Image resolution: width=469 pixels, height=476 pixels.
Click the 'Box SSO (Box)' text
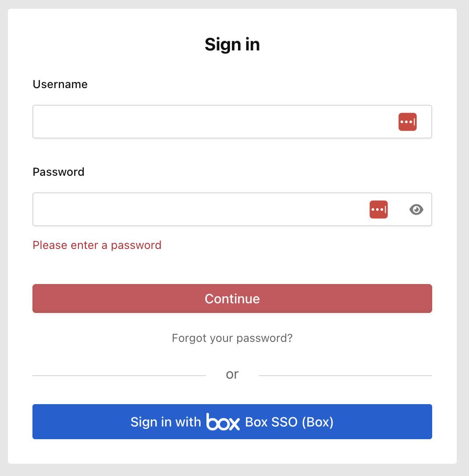[x=289, y=422]
